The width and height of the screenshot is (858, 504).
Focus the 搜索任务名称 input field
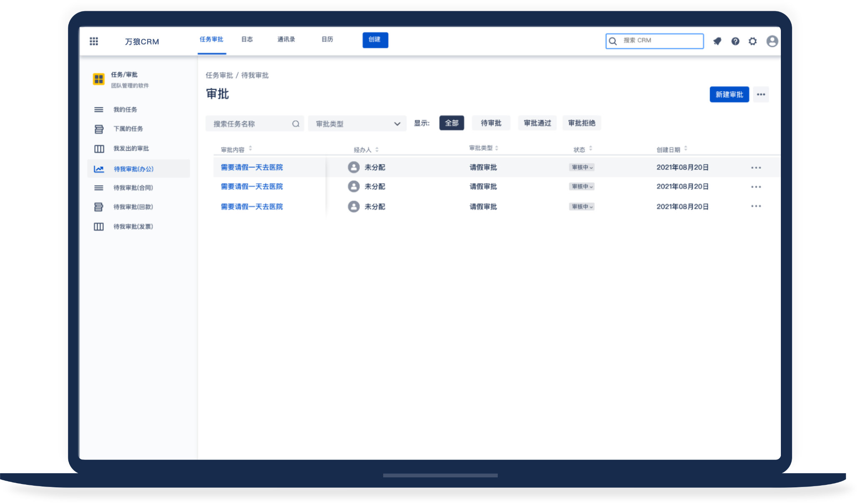coord(254,124)
